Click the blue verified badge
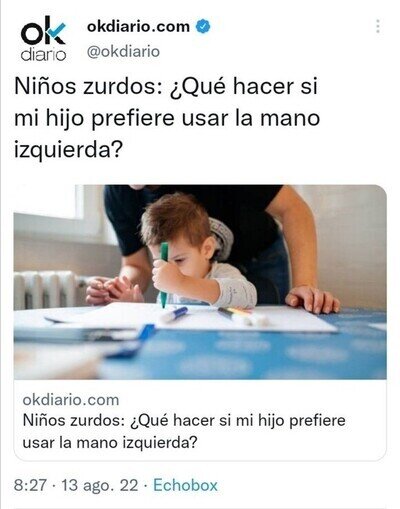400x509 pixels. coord(203,27)
